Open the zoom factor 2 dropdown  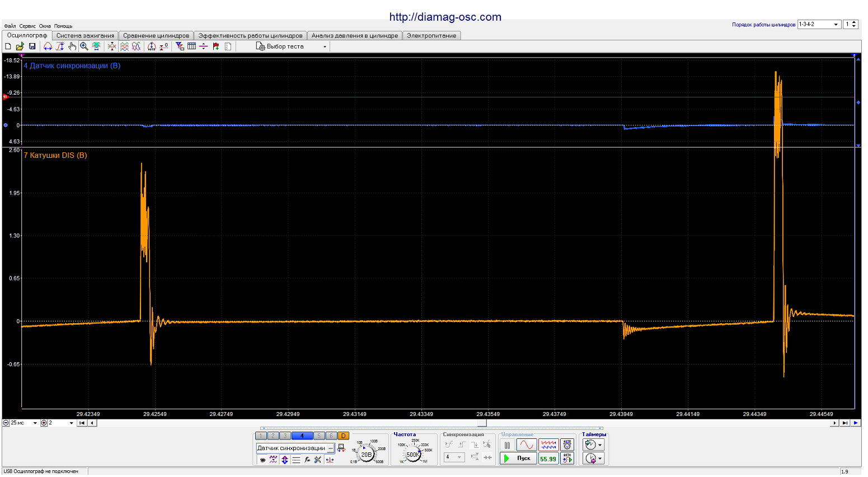71,423
